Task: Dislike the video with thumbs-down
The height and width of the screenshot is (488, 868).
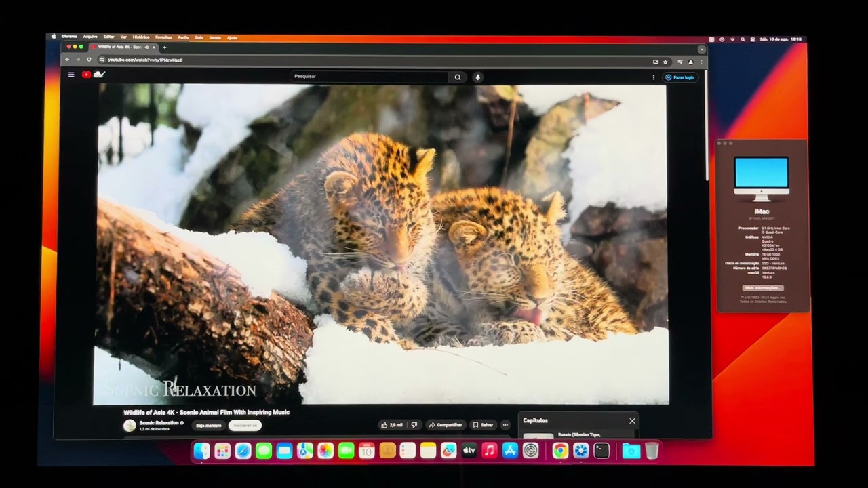Action: [414, 425]
